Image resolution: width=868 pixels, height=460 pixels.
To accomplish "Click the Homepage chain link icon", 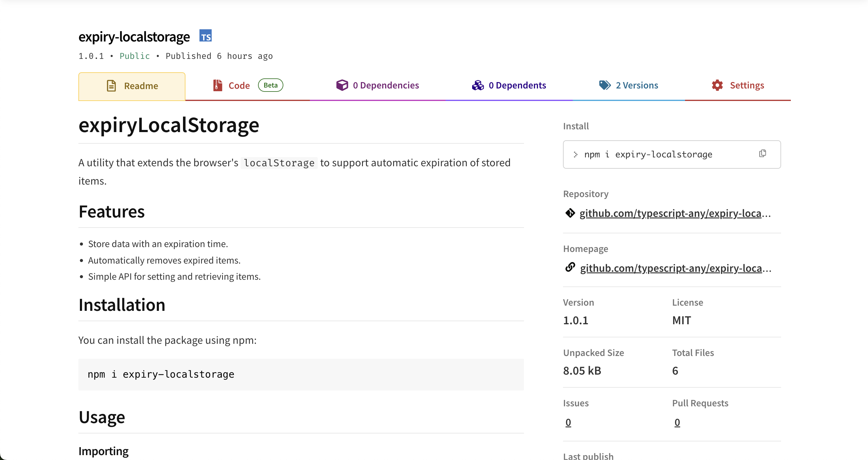I will pyautogui.click(x=570, y=267).
